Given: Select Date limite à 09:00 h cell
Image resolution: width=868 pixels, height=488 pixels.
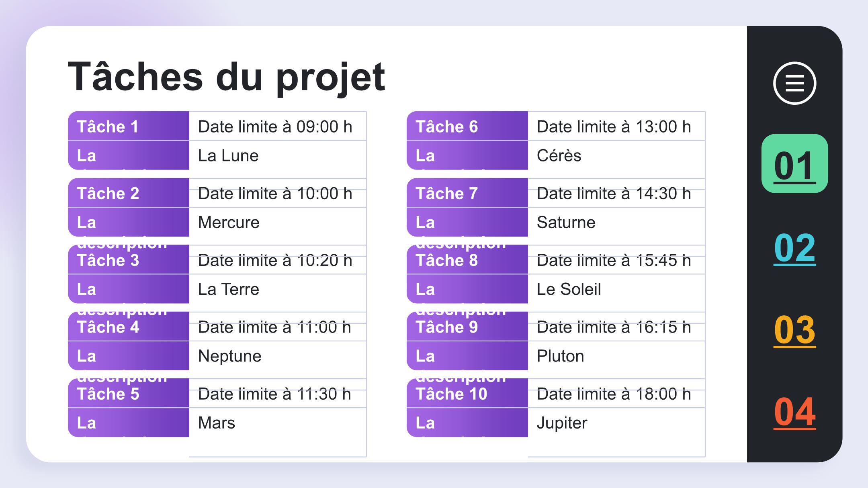Looking at the screenshot, I should tap(278, 126).
